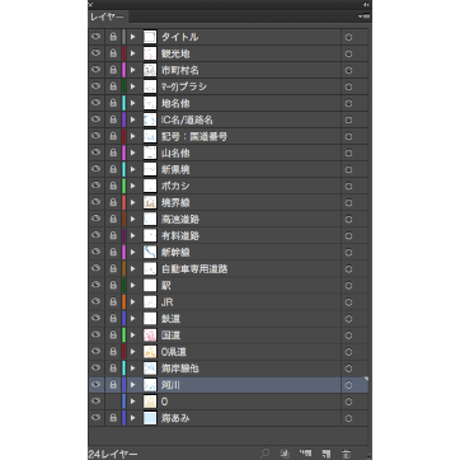Click the 自動車専用道路 layer name text
460x460 pixels.
tap(194, 269)
